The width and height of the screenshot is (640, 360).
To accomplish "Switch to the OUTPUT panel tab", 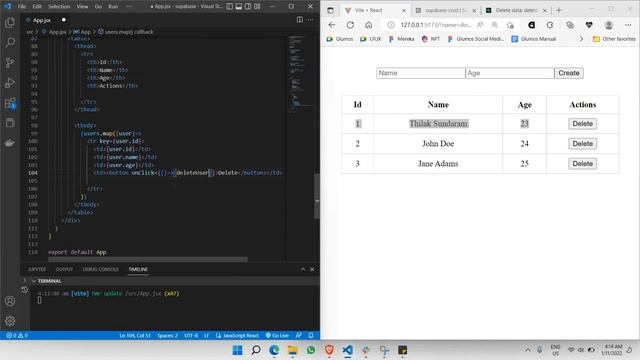I will point(64,269).
